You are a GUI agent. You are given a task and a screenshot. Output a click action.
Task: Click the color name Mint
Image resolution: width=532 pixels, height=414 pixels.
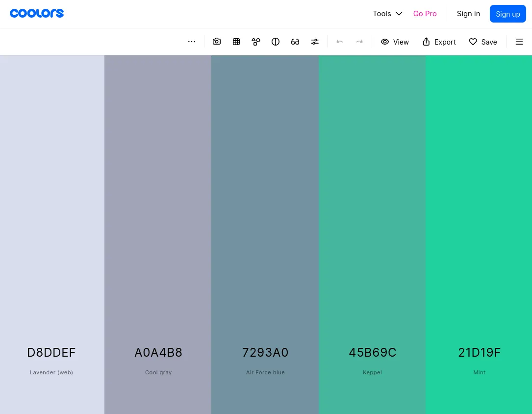pyautogui.click(x=480, y=372)
